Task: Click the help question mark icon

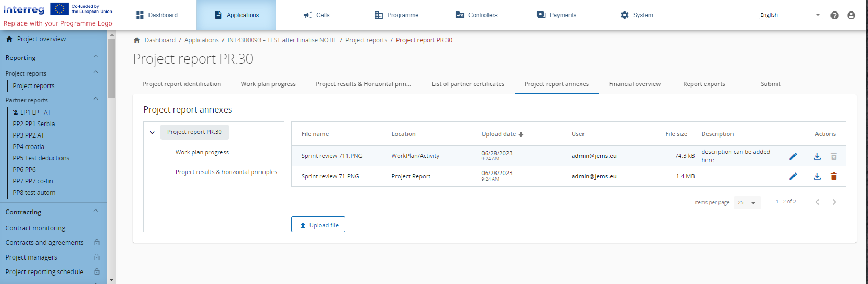Action: 834,16
